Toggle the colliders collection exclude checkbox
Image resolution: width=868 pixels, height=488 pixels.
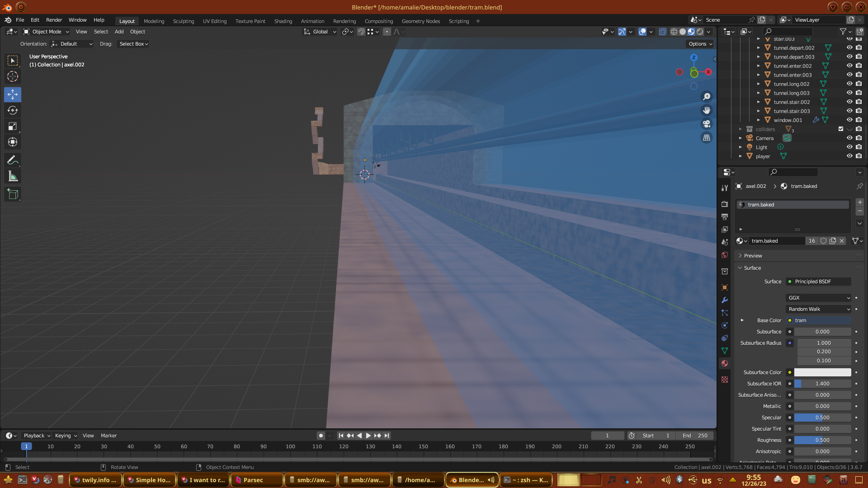[841, 129]
